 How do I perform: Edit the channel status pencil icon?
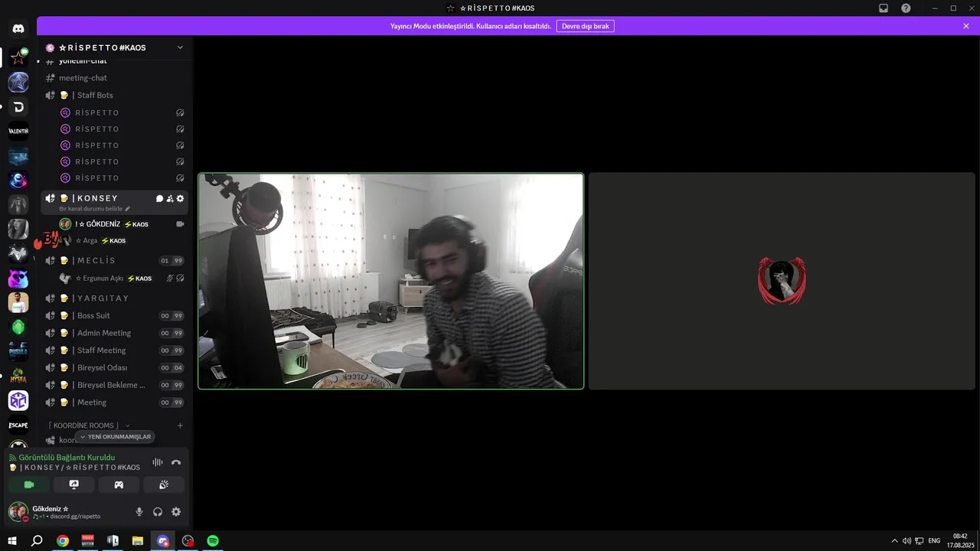pos(128,208)
